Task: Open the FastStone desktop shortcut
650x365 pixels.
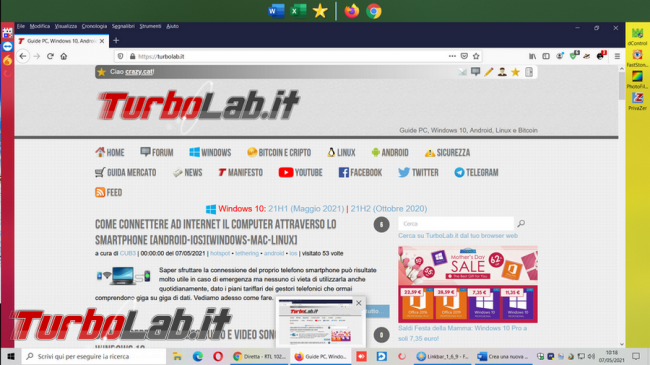Action: tap(637, 58)
